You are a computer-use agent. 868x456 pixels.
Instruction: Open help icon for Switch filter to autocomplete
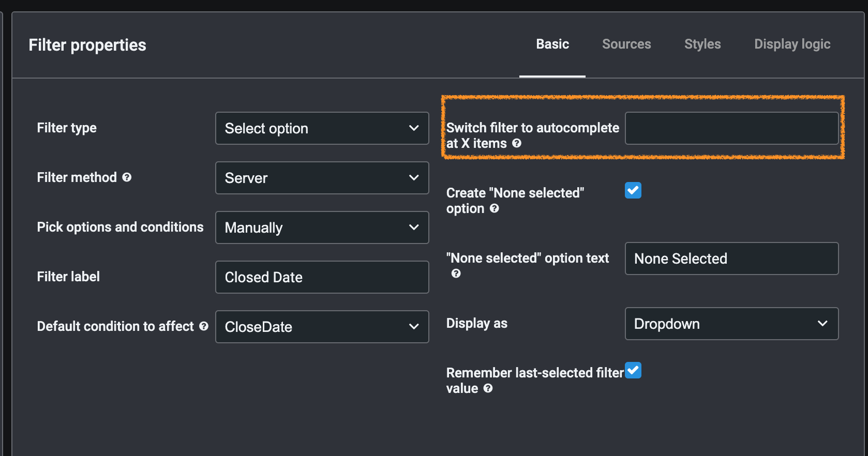517,143
